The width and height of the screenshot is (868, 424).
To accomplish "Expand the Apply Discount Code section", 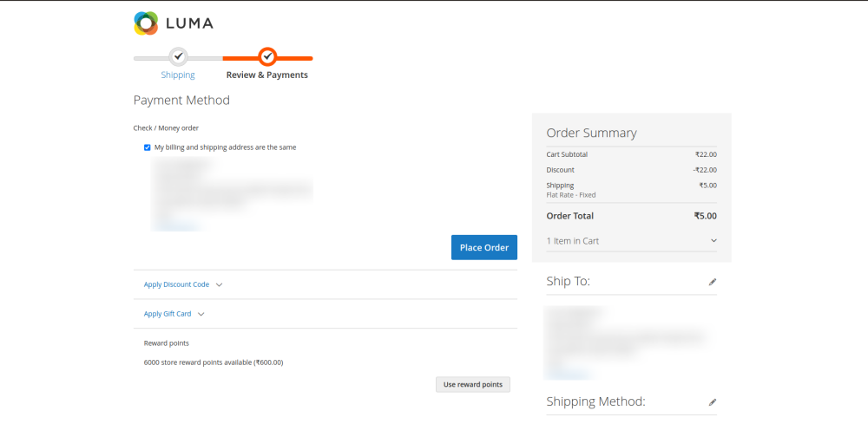I will [176, 284].
